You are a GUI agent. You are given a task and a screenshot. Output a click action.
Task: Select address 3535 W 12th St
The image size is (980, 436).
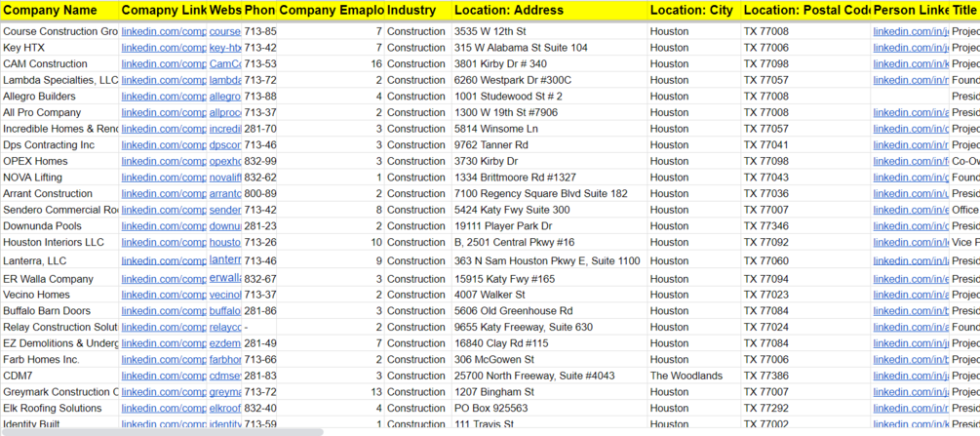[549, 31]
